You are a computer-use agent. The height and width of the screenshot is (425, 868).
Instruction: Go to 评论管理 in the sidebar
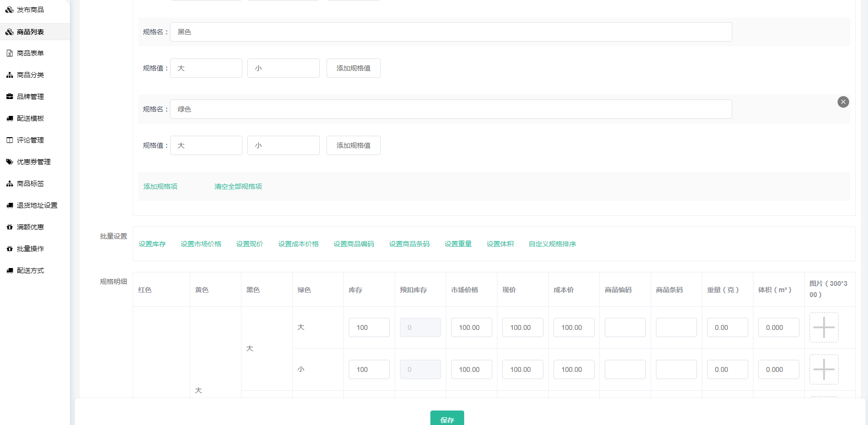click(30, 140)
